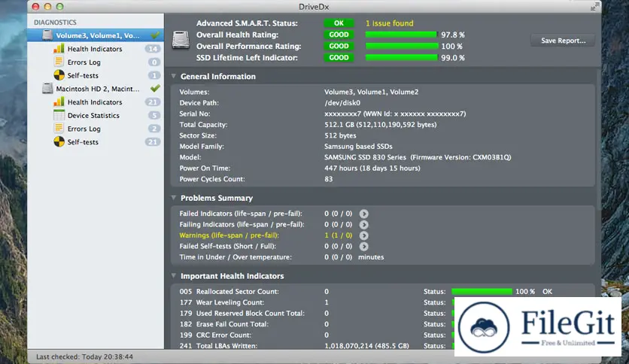Click the yellow Warnings (life-span / pre-fail) label

229,235
